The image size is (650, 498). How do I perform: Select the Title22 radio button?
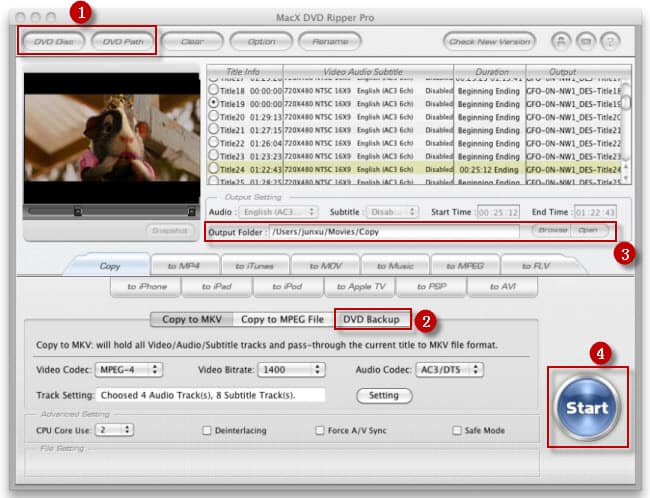click(x=213, y=142)
